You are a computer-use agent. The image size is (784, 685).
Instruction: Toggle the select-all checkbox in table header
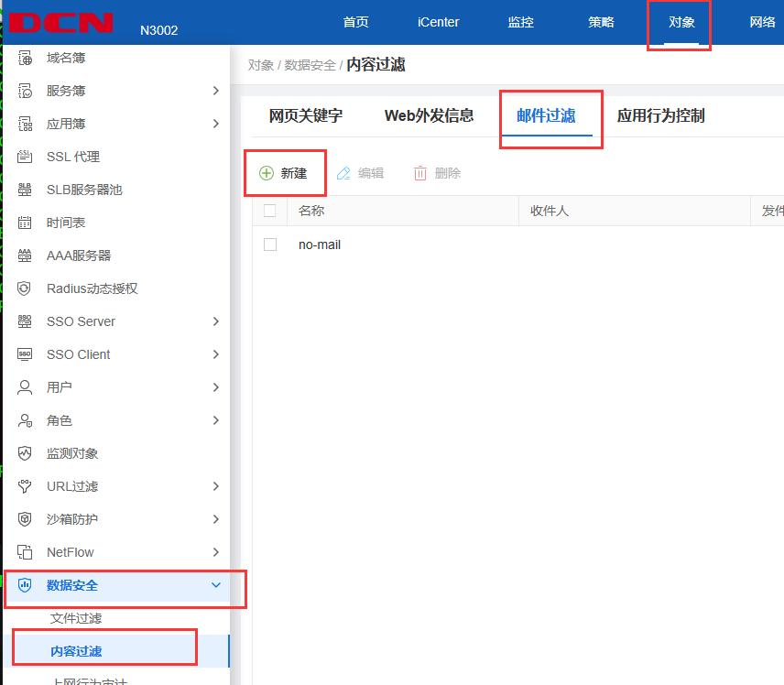(x=269, y=211)
